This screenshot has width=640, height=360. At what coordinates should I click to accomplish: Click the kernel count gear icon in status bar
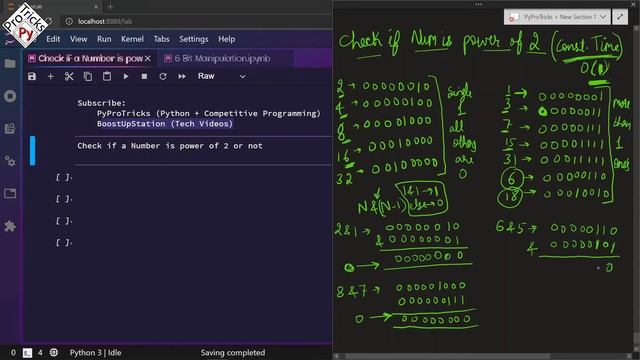tap(54, 353)
